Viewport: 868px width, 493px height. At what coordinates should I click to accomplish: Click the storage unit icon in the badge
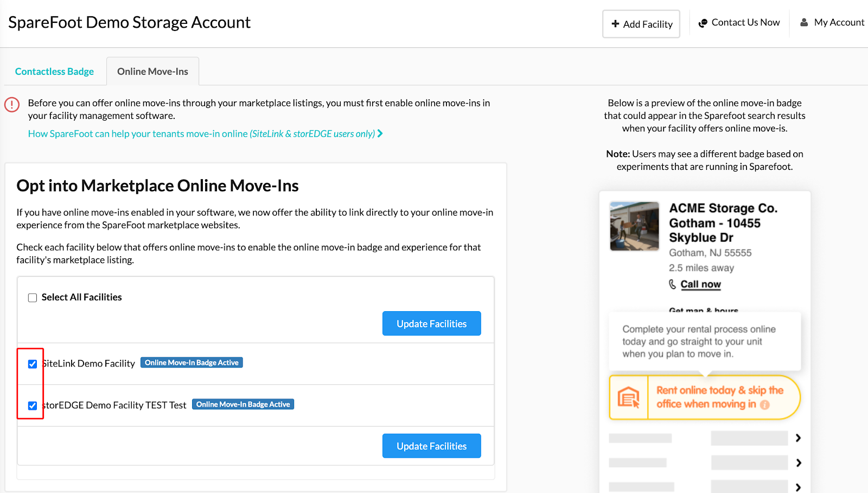(x=629, y=397)
